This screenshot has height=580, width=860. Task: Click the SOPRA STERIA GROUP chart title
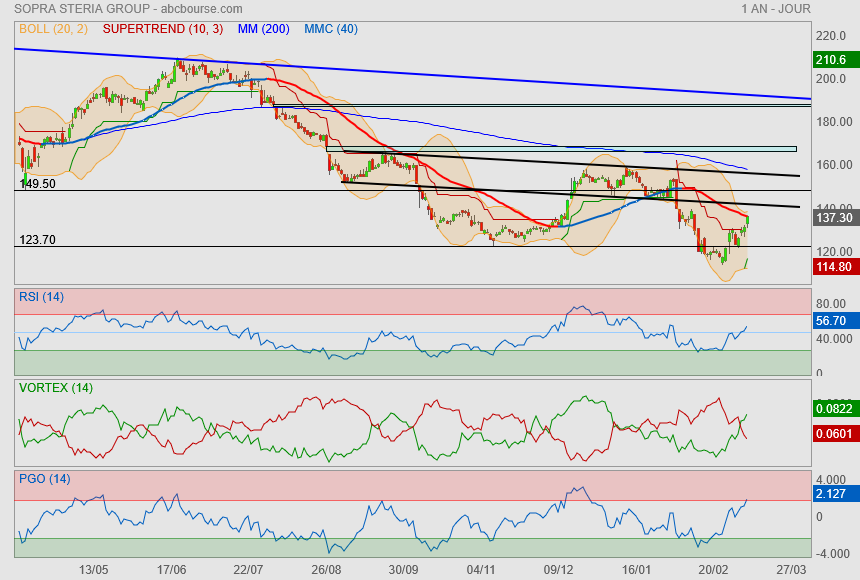tap(128, 8)
